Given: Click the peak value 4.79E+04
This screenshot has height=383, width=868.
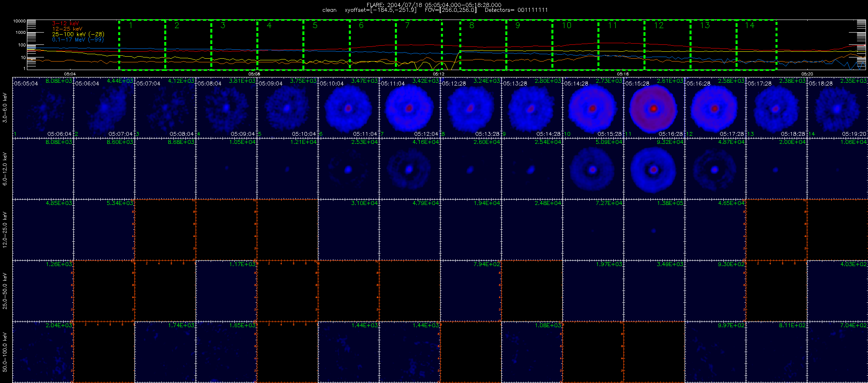Looking at the screenshot, I should tap(425, 203).
